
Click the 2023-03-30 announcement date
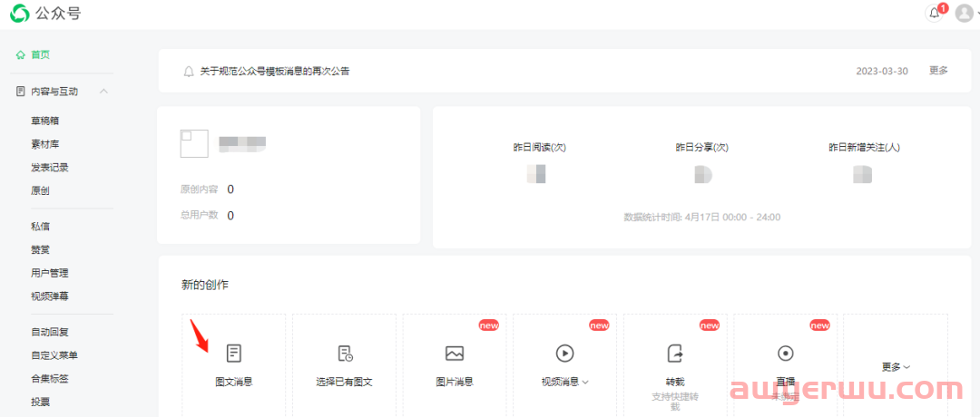(x=882, y=72)
